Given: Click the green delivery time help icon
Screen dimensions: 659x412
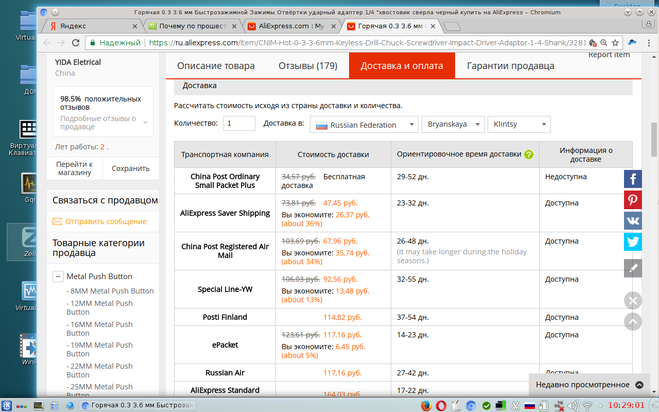Looking at the screenshot, I should point(529,155).
